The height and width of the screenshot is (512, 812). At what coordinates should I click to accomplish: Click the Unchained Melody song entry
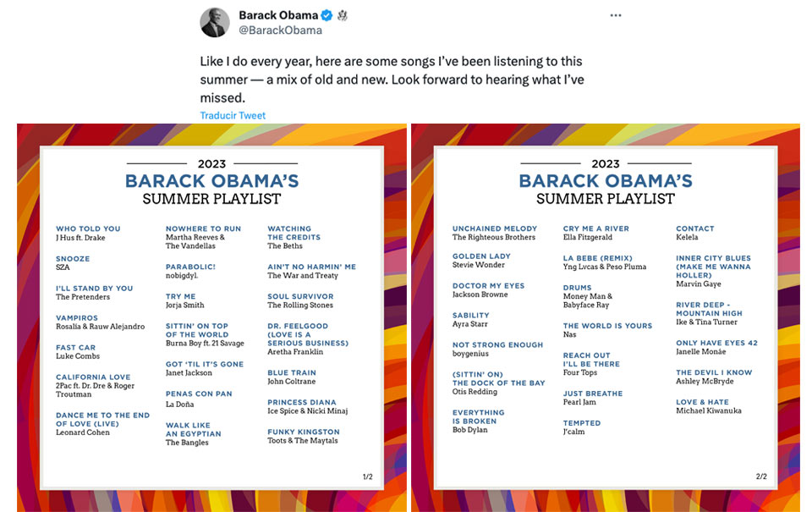[495, 233]
